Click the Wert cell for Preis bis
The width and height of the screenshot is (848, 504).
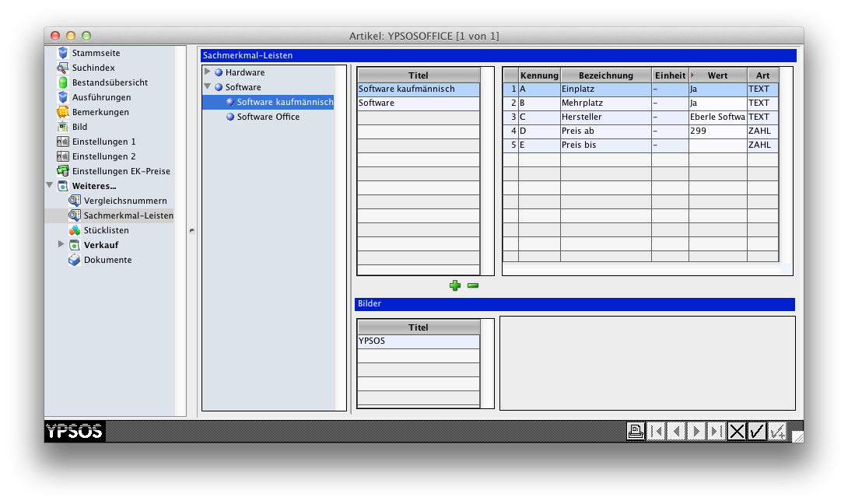click(x=717, y=145)
